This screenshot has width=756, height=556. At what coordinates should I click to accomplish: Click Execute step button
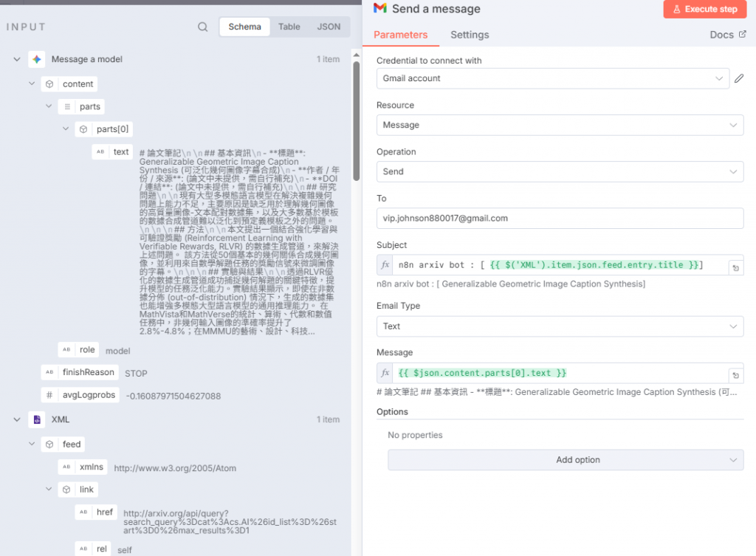(704, 9)
